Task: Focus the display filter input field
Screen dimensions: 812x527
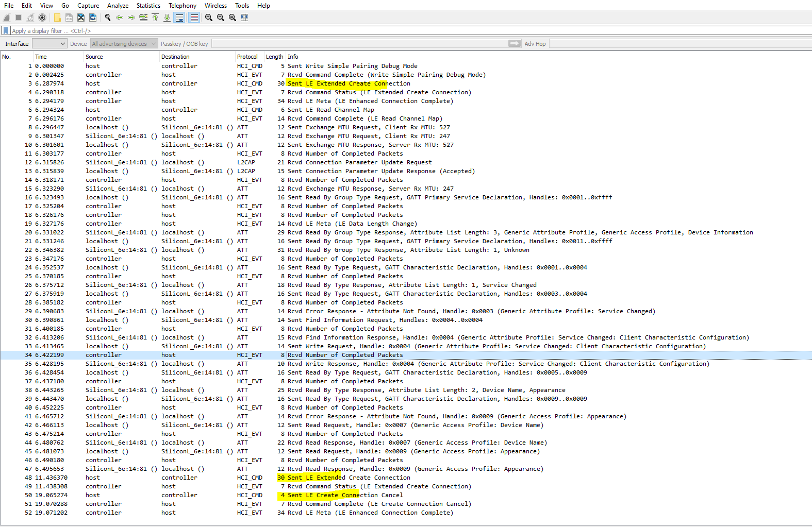Action: pos(410,31)
